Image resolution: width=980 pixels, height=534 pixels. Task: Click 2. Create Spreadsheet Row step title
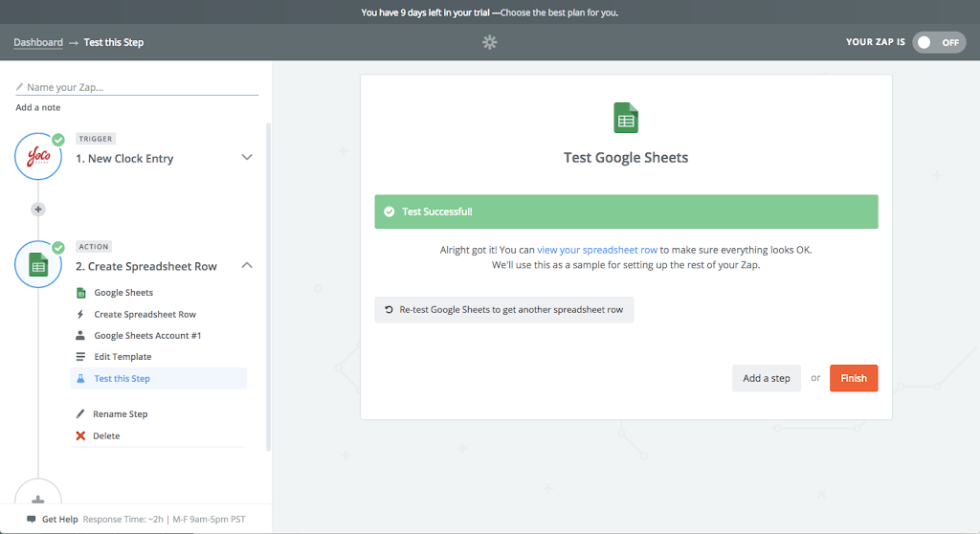(146, 266)
